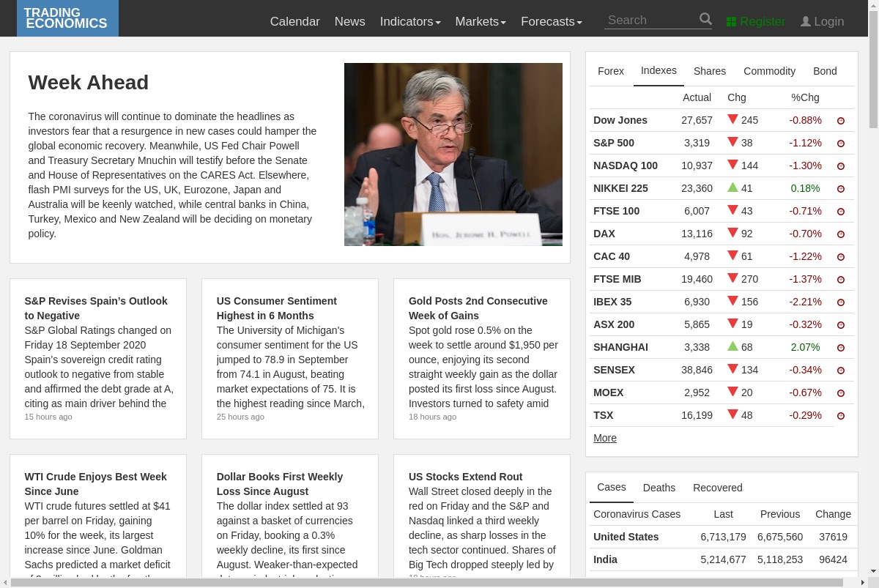
Task: Open the NASDAQ 100 index link
Action: tap(626, 165)
